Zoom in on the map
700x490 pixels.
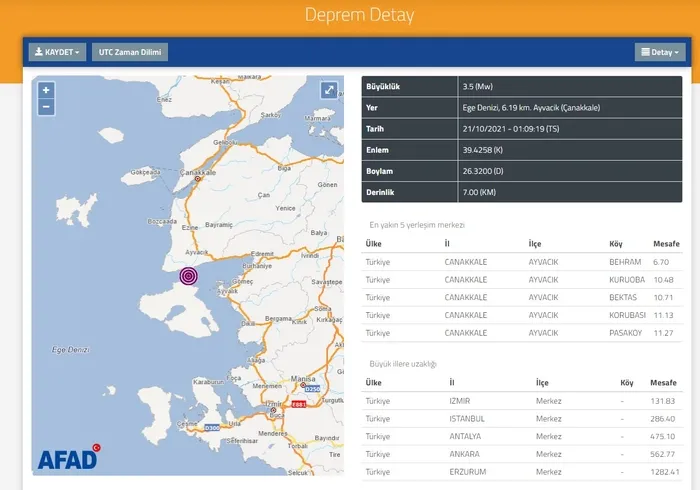coord(46,90)
